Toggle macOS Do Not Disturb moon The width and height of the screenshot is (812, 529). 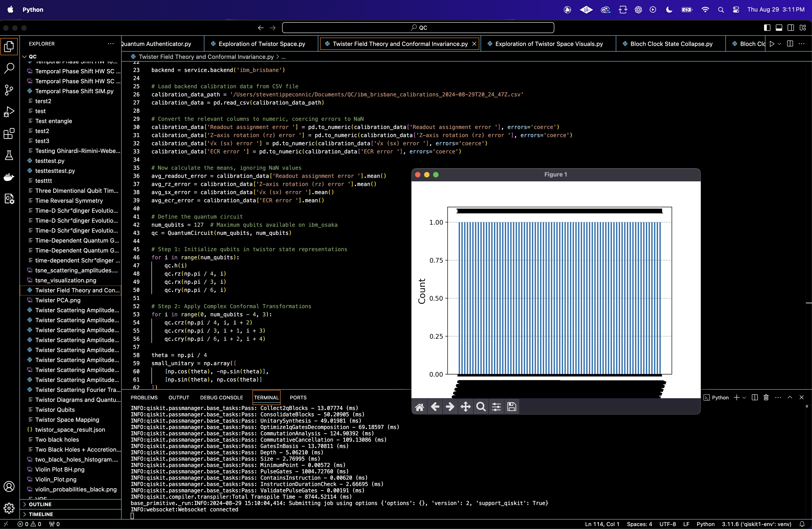pyautogui.click(x=669, y=10)
